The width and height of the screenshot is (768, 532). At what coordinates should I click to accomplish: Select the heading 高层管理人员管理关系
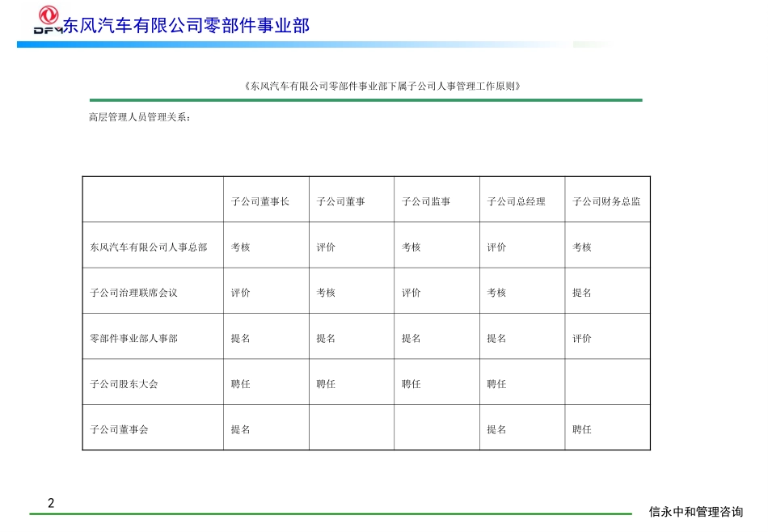pos(140,117)
